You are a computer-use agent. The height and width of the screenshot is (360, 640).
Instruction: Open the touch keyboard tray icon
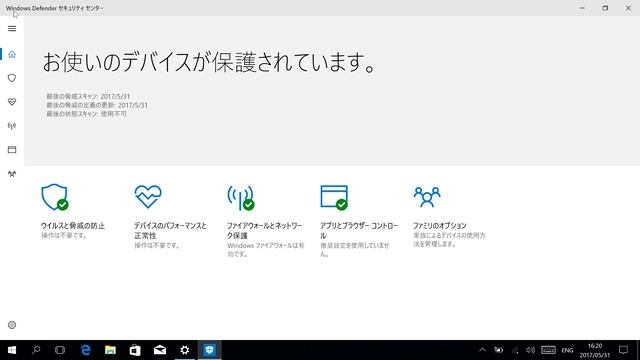pyautogui.click(x=548, y=350)
